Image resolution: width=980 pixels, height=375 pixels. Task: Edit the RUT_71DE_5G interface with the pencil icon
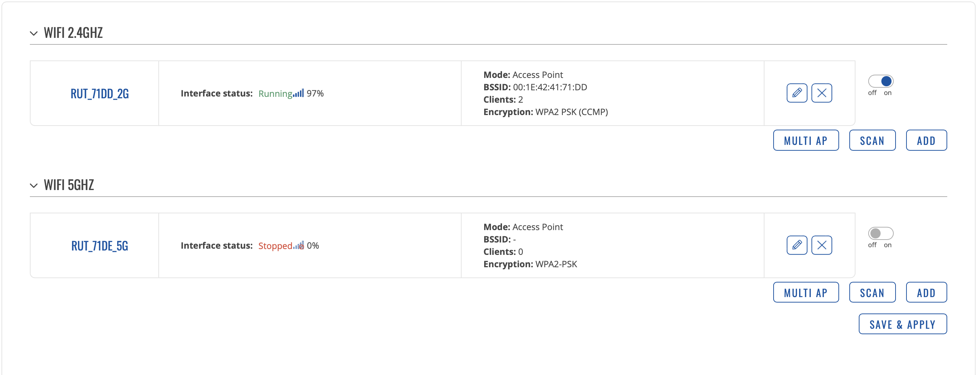coord(797,245)
